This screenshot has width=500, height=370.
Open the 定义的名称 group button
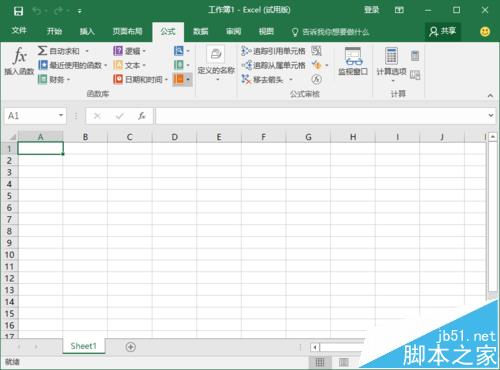tap(216, 64)
